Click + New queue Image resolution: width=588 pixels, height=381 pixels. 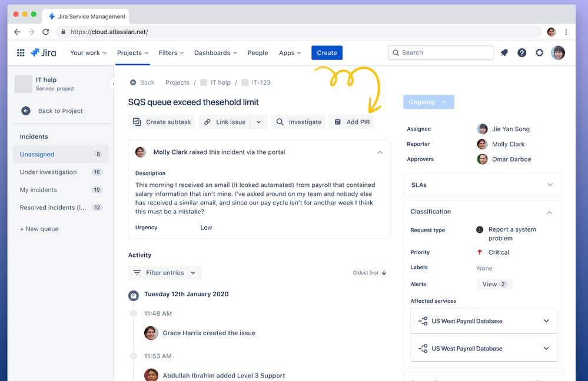pos(39,229)
